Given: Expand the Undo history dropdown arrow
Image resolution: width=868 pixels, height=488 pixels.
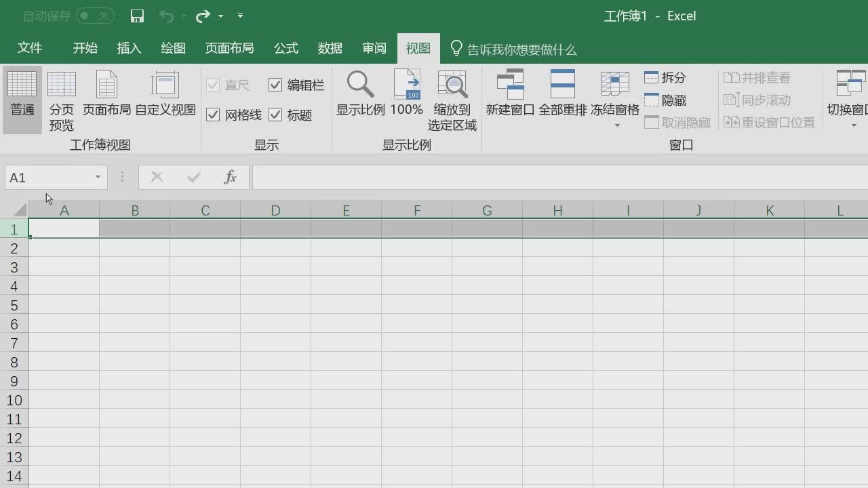Looking at the screenshot, I should tap(184, 16).
